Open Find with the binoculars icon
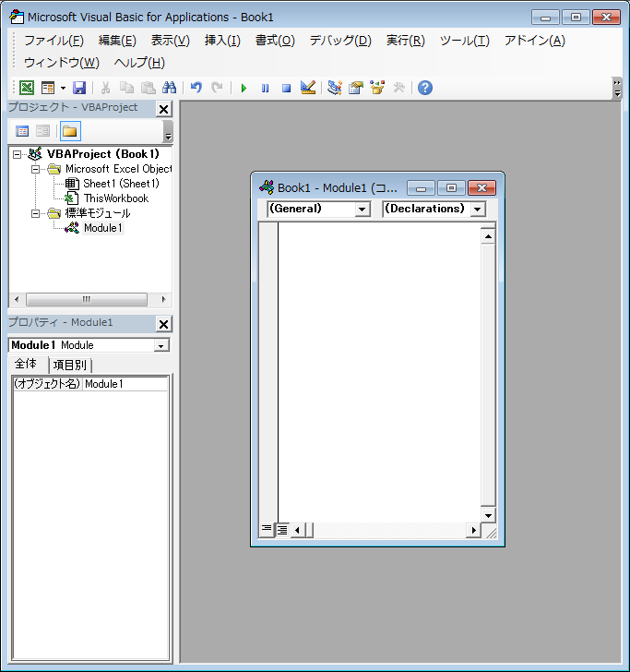 click(170, 88)
